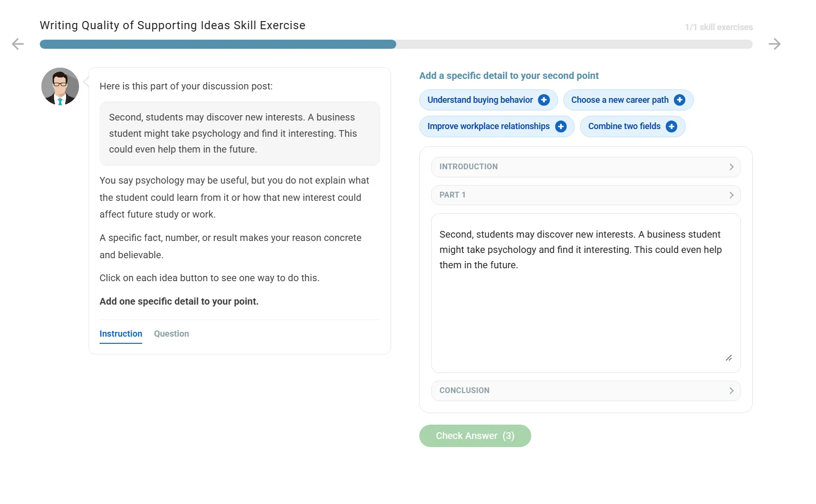The image size is (816, 504).
Task: Click the 'Writing Quality of Supporting Ideas Skill Exercise' title
Action: 172,25
